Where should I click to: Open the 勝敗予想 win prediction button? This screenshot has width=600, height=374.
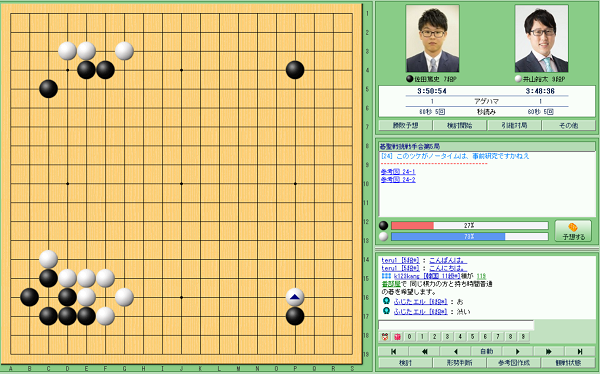pyautogui.click(x=405, y=125)
